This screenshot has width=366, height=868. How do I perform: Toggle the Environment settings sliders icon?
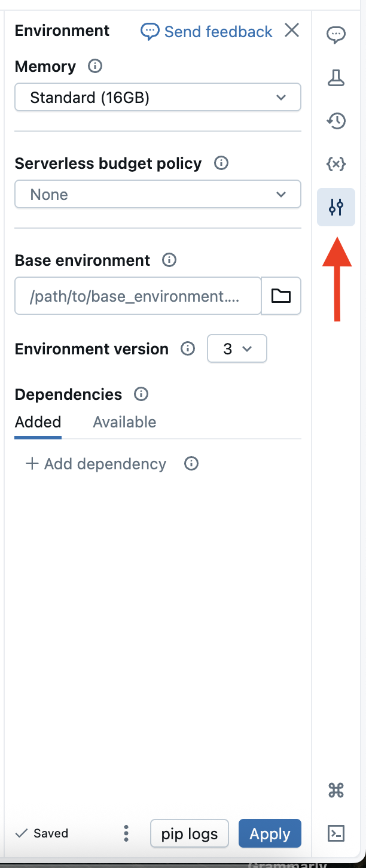click(x=335, y=207)
